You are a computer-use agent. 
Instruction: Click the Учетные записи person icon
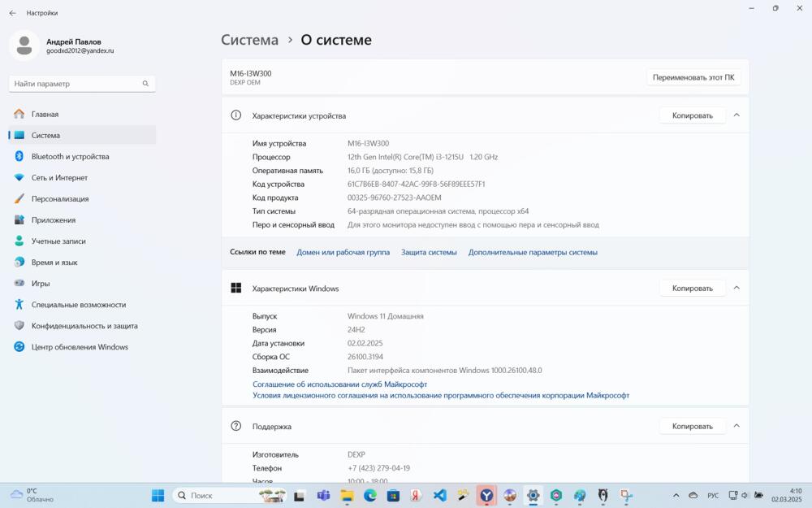(x=19, y=241)
